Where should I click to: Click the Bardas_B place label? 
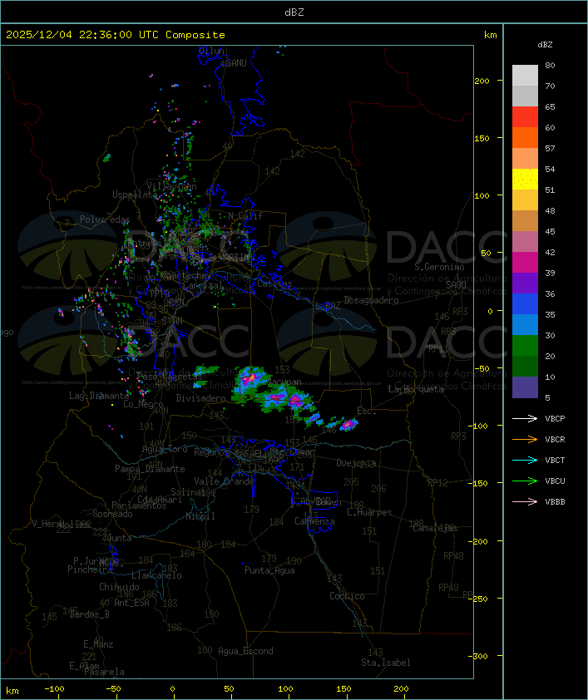pyautogui.click(x=89, y=614)
